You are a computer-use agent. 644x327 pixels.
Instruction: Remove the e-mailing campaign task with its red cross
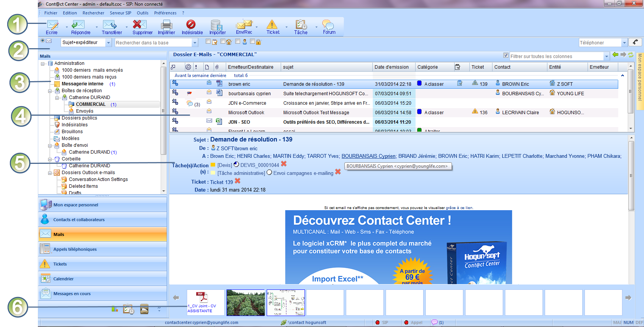click(x=338, y=172)
